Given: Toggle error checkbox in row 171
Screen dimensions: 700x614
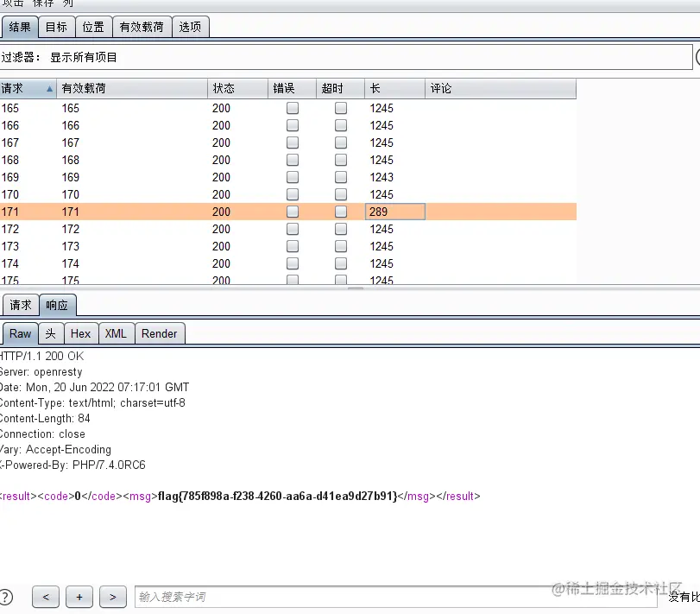Looking at the screenshot, I should [293, 212].
